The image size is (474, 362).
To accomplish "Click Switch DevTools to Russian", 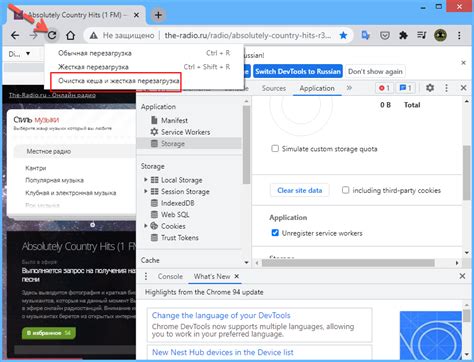I will pos(298,71).
